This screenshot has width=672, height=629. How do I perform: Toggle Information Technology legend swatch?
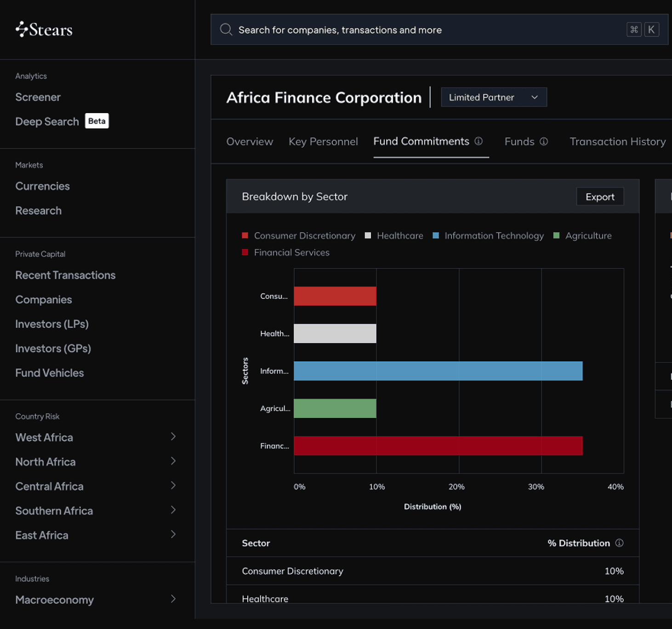pyautogui.click(x=436, y=235)
